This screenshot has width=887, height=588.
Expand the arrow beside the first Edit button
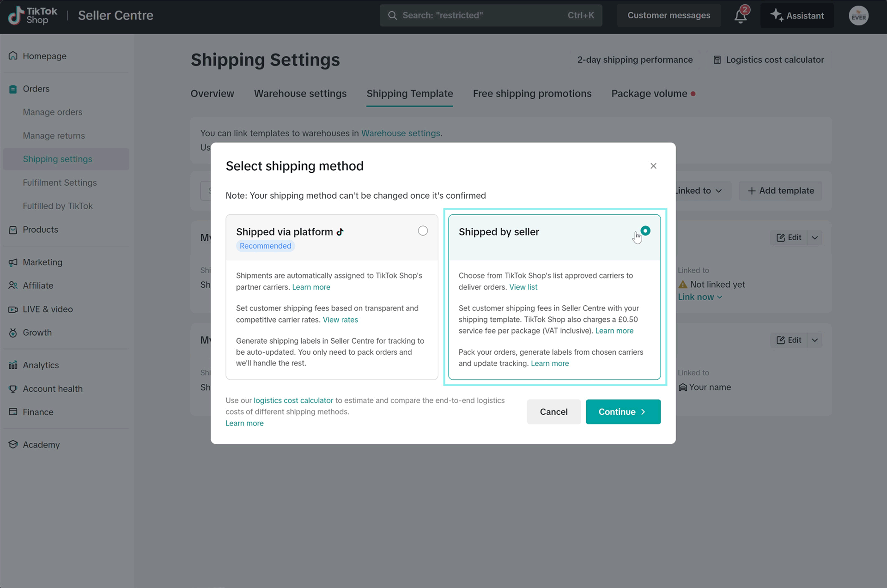pyautogui.click(x=815, y=237)
